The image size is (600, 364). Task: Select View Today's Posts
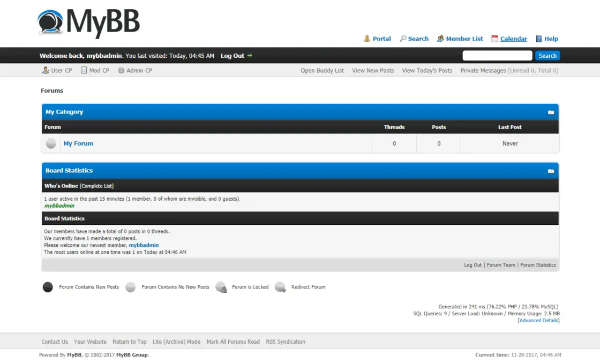pos(427,70)
